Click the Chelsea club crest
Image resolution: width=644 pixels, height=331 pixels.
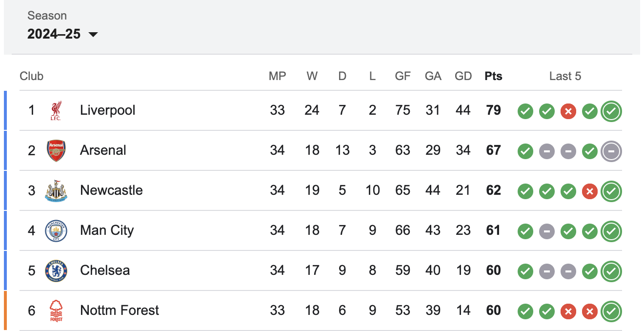56,270
